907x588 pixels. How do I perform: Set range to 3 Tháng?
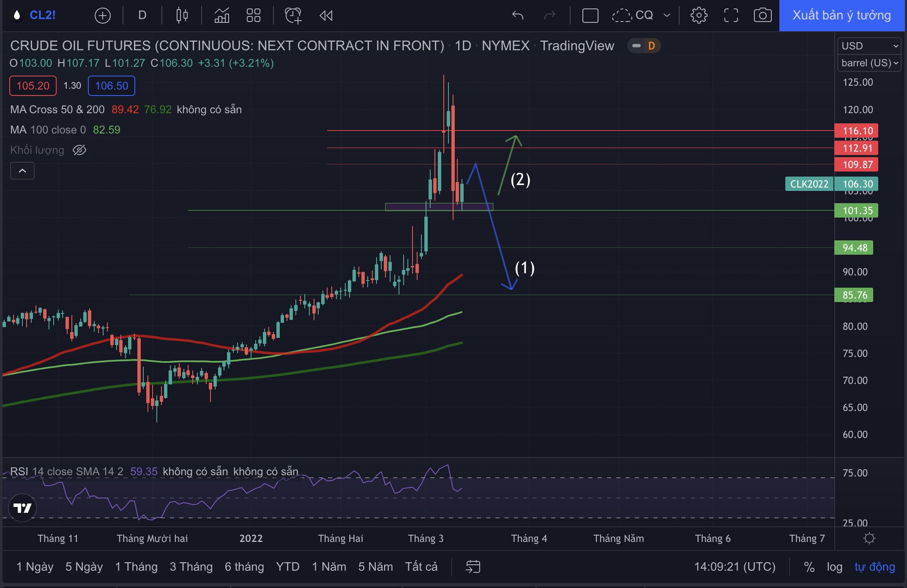pyautogui.click(x=191, y=566)
